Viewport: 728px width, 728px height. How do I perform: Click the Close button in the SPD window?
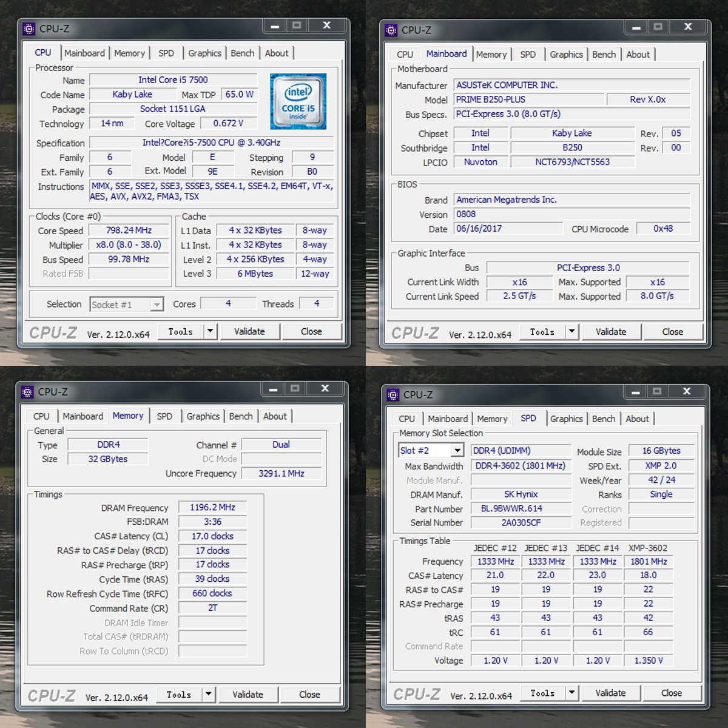tap(671, 693)
